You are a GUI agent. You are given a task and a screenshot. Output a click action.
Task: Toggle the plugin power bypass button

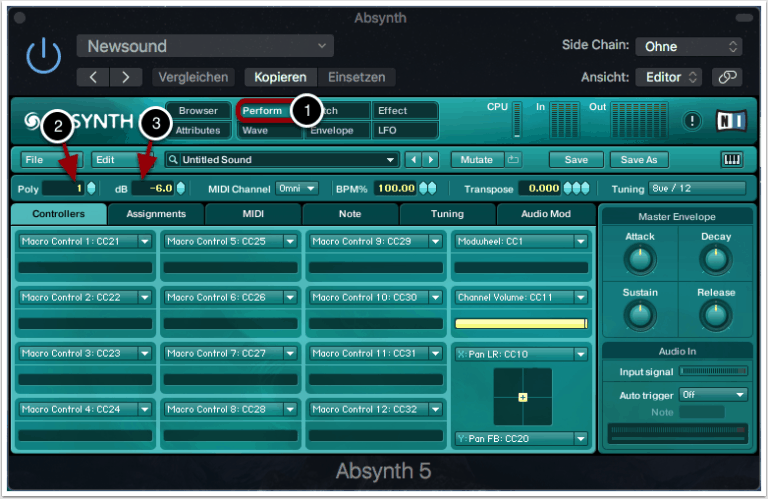(x=43, y=58)
